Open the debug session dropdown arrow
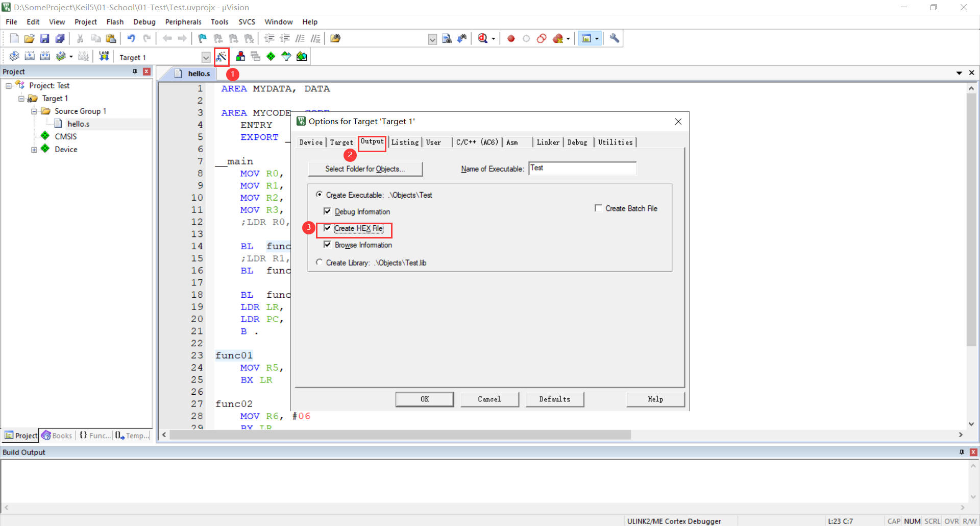The width and height of the screenshot is (980, 526). click(493, 39)
